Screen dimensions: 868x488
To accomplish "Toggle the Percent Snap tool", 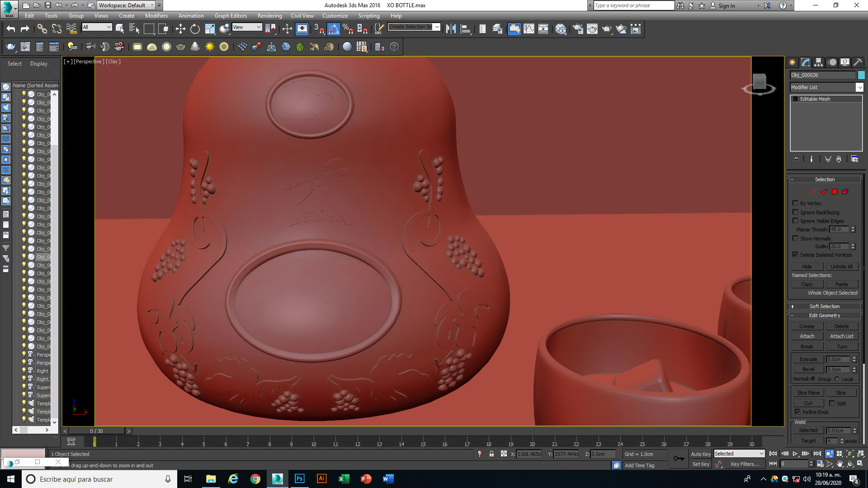I will click(348, 29).
